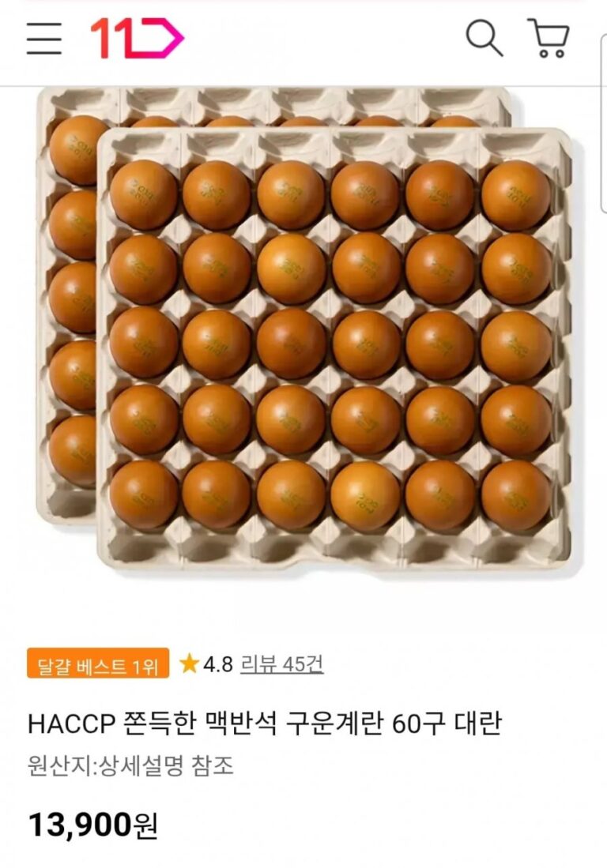Tap the 달걀 베스트 1위 badge
This screenshot has height=868, width=607.
point(97,663)
